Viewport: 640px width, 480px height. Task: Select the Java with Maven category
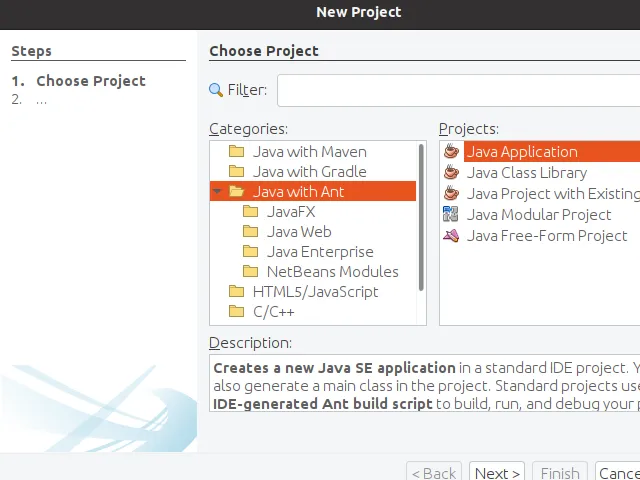(x=309, y=152)
